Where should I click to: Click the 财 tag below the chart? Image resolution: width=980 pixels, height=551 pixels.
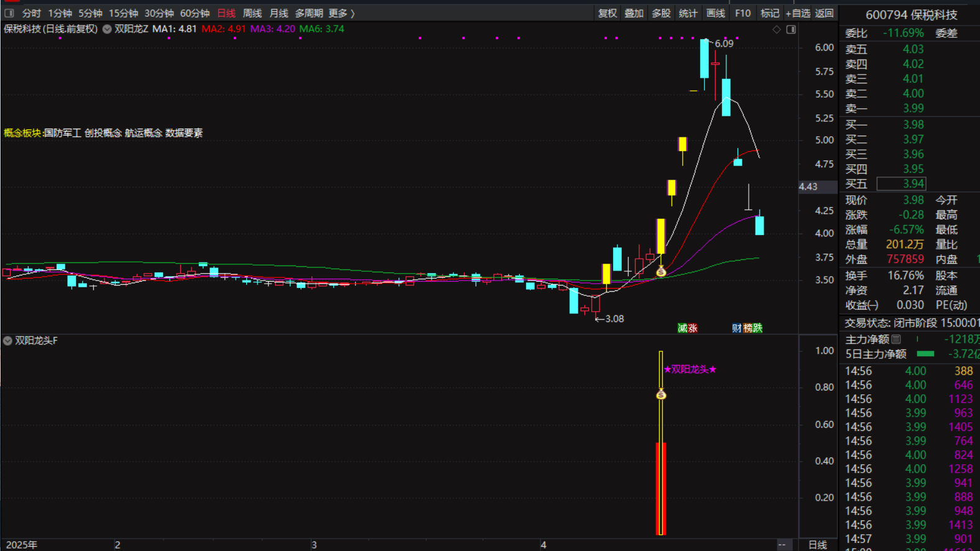737,328
